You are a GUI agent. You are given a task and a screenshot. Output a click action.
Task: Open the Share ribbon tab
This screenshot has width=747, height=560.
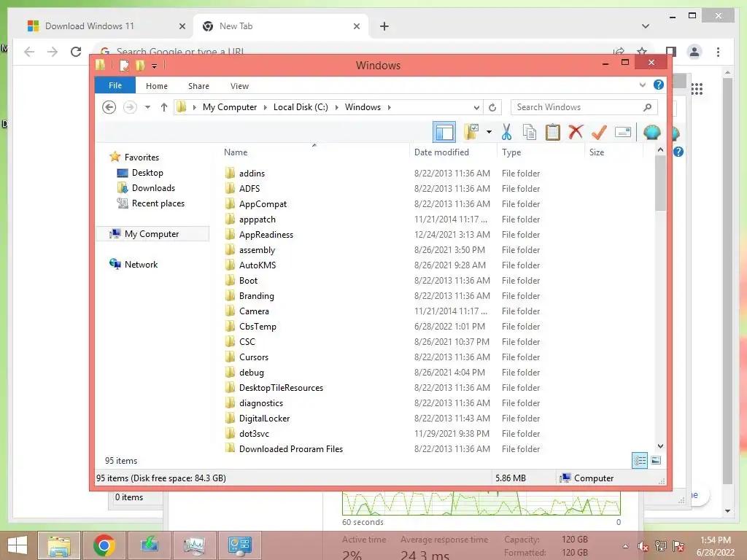click(x=198, y=86)
